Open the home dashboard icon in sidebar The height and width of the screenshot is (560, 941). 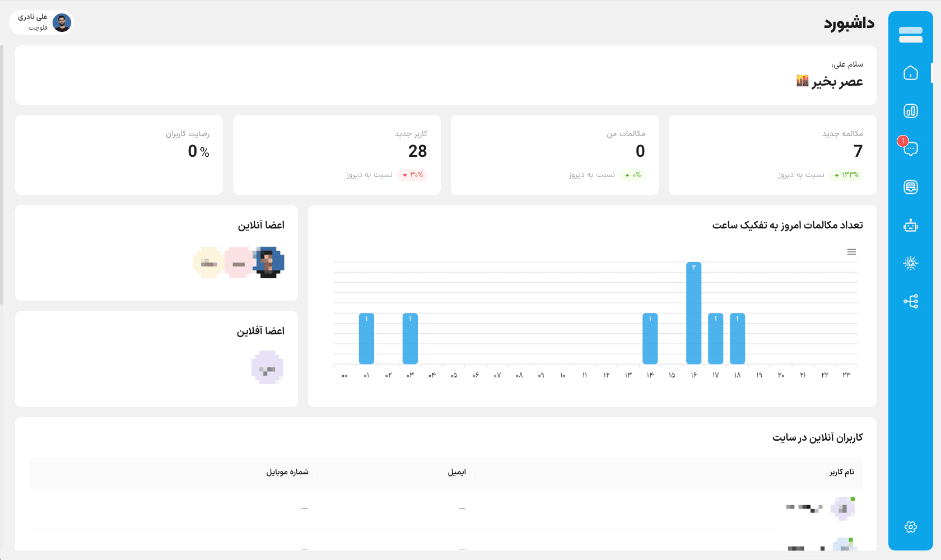(910, 73)
